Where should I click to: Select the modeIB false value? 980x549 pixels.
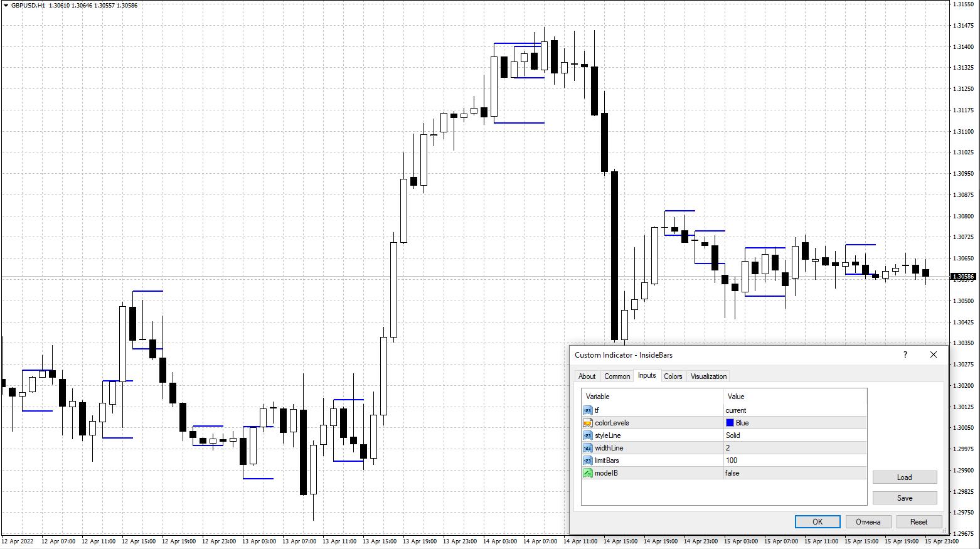pyautogui.click(x=732, y=473)
